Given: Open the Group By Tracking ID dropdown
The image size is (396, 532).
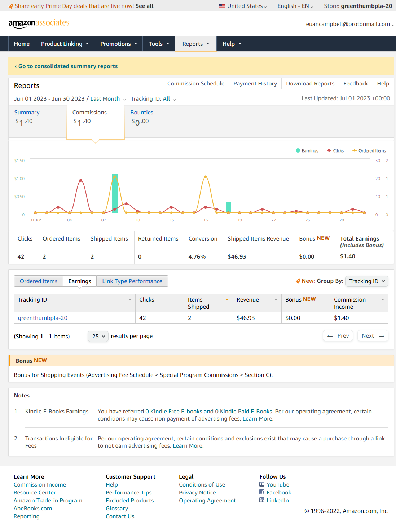Looking at the screenshot, I should click(x=367, y=281).
